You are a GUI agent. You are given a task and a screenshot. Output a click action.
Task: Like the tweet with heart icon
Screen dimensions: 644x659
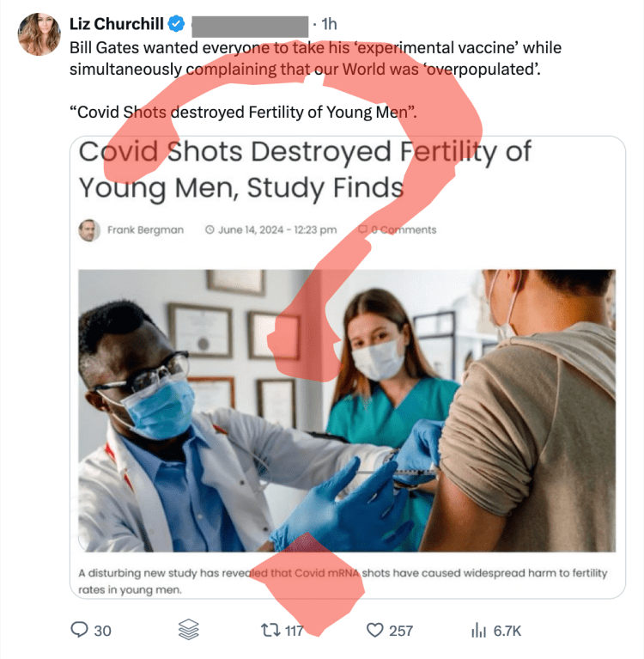click(374, 631)
